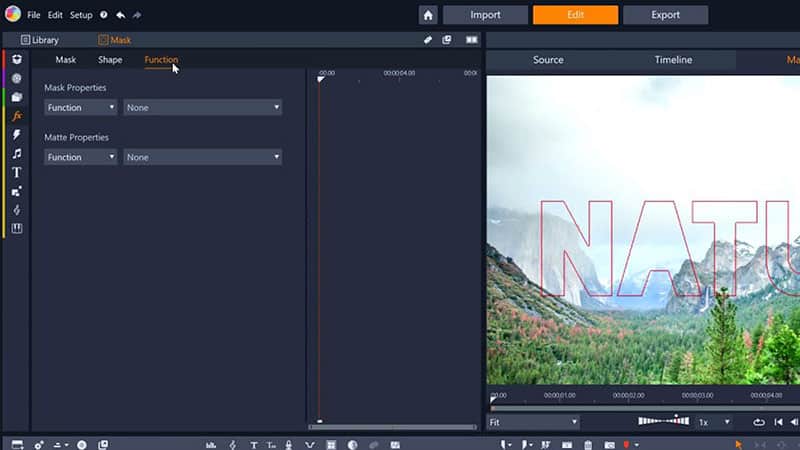The width and height of the screenshot is (800, 450).
Task: Switch to the Library panel tab
Action: click(x=40, y=40)
